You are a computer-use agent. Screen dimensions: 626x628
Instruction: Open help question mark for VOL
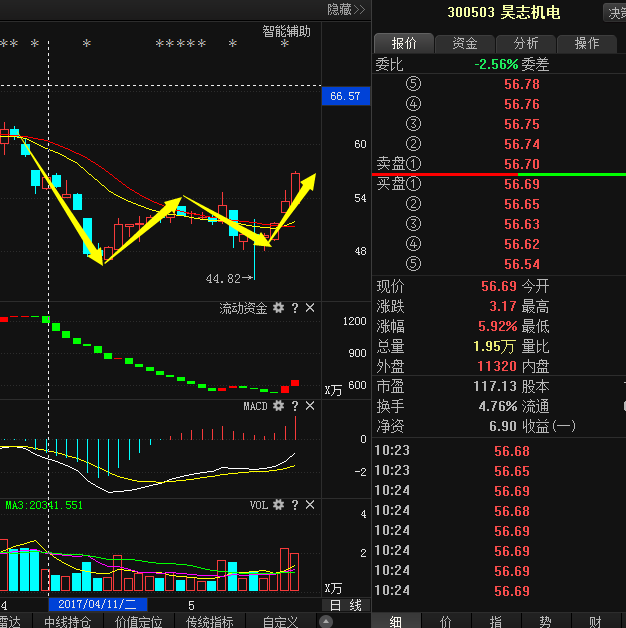(x=295, y=505)
